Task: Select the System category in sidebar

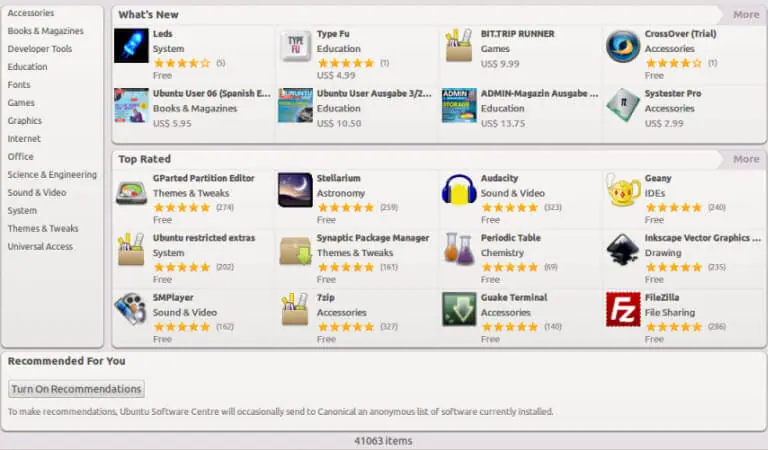Action: point(22,211)
